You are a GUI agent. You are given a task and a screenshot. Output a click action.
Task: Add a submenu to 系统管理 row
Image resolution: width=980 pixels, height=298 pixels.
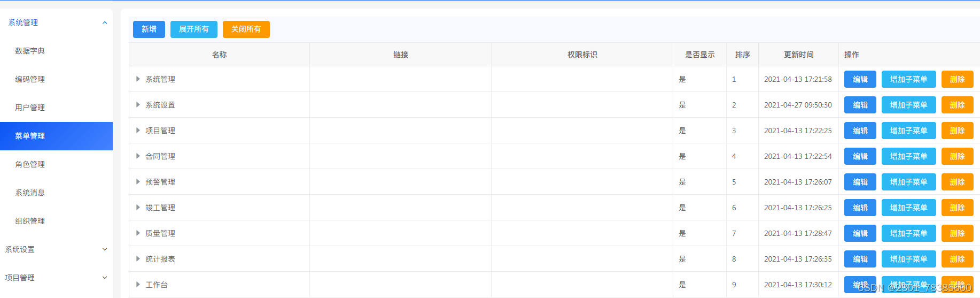coord(909,79)
